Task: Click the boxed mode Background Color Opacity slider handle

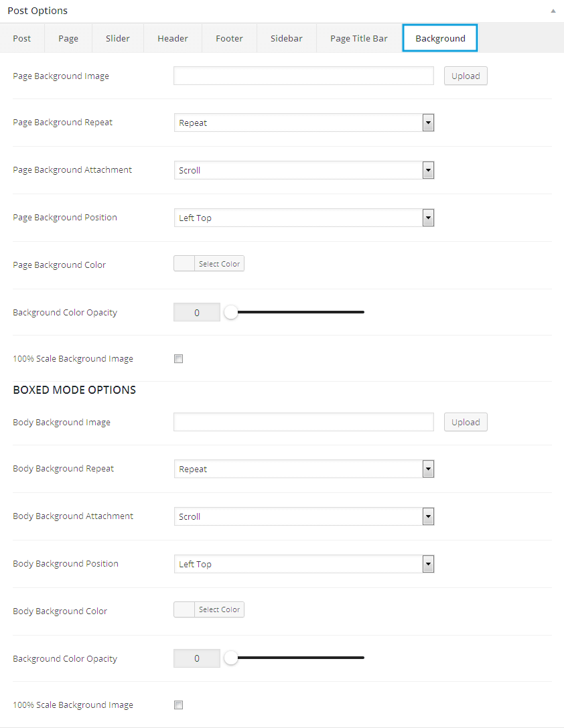Action: coord(231,658)
